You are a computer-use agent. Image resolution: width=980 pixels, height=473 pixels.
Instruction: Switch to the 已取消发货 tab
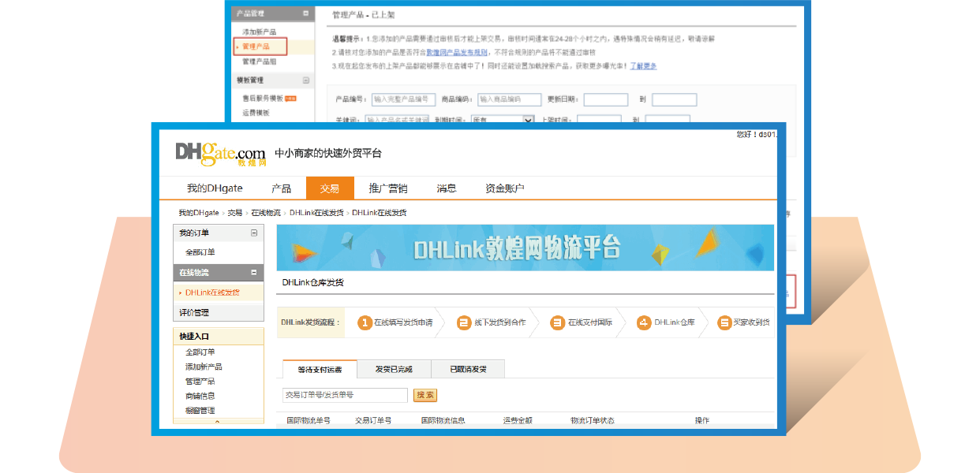(468, 369)
